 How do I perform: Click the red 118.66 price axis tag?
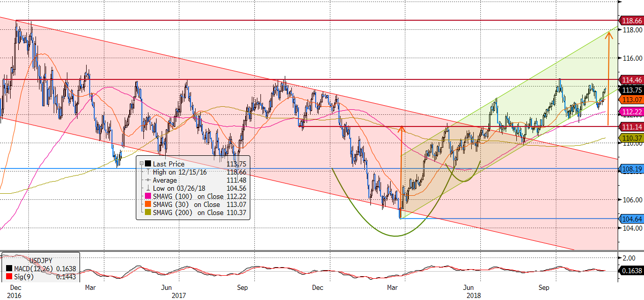point(631,21)
